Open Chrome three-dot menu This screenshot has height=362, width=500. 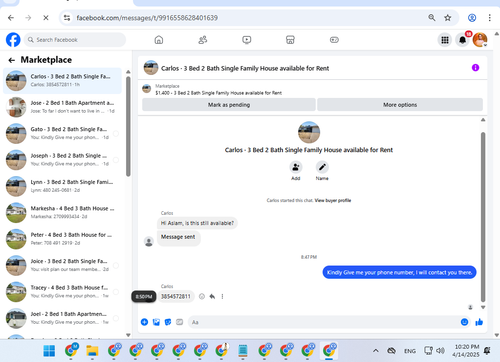pos(489,18)
